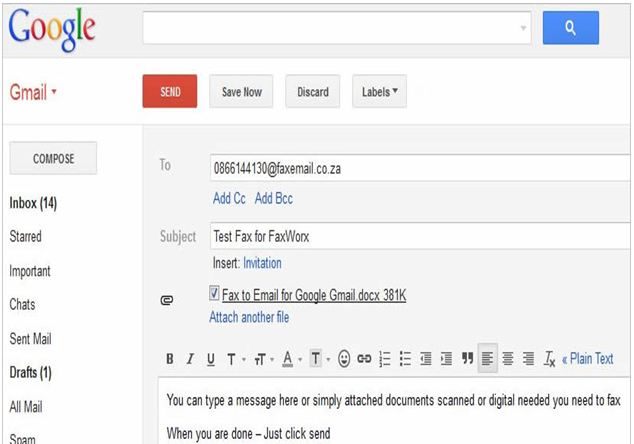
Task: Click Save Now button
Action: click(x=241, y=91)
